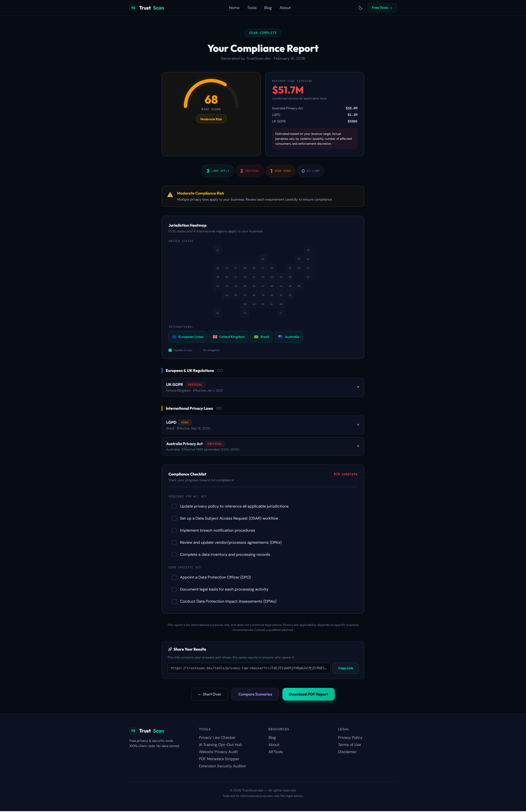The height and width of the screenshot is (812, 526).
Task: Check 'Appoint a Data Protection Officer (DPO)'
Action: pyautogui.click(x=174, y=577)
